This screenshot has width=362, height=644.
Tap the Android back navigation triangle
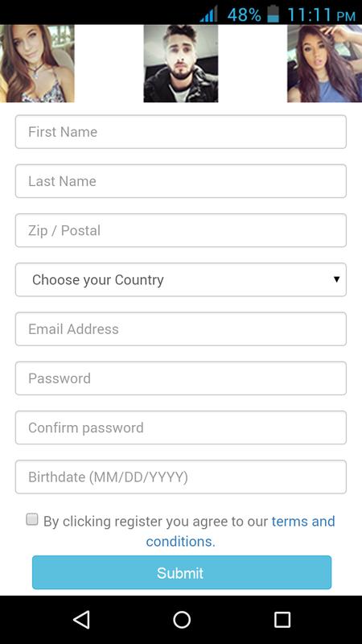coord(82,619)
